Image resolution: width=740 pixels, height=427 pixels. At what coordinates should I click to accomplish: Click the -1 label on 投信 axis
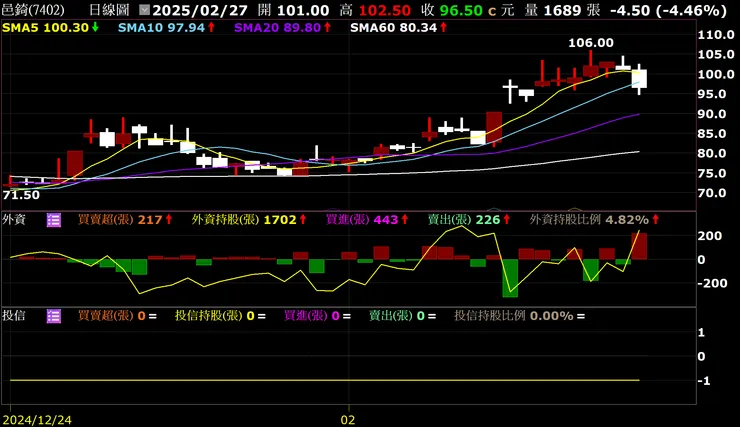tap(704, 381)
